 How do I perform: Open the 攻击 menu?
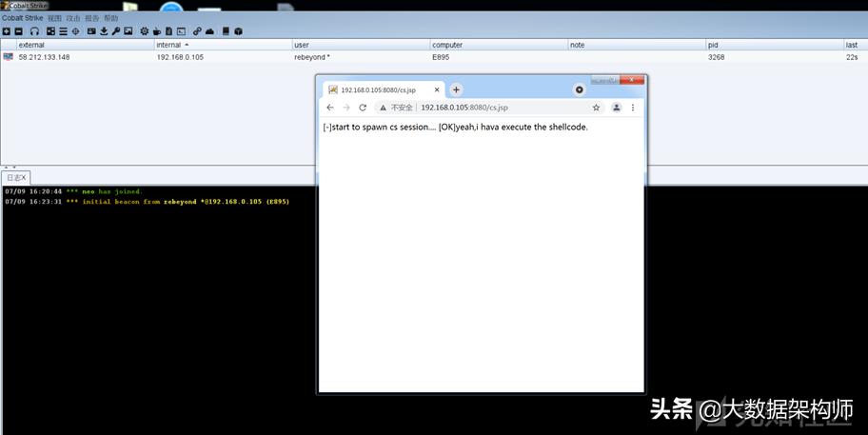pyautogui.click(x=73, y=18)
